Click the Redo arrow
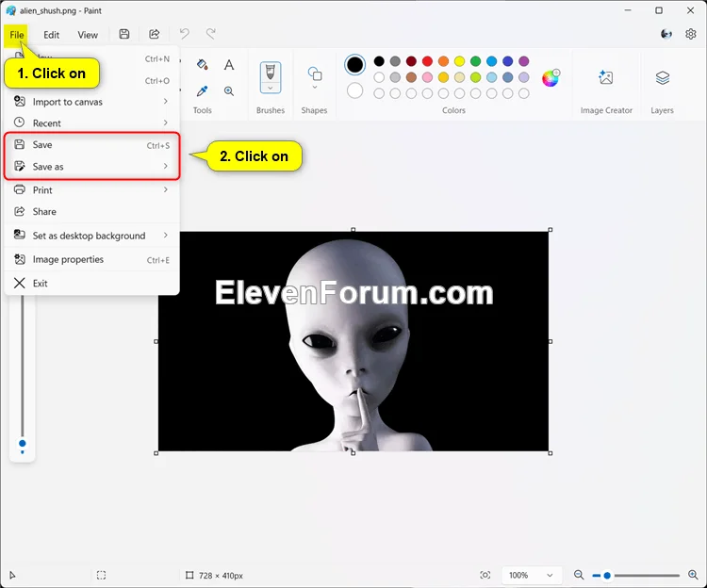Viewport: 707px width, 588px height. click(x=210, y=34)
